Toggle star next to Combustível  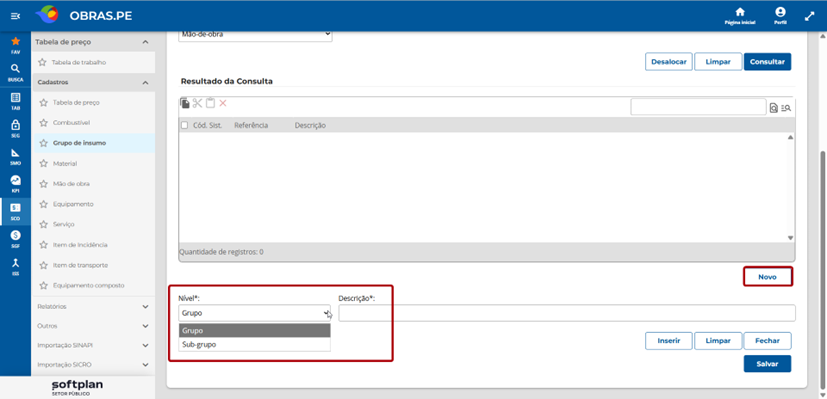click(x=43, y=123)
